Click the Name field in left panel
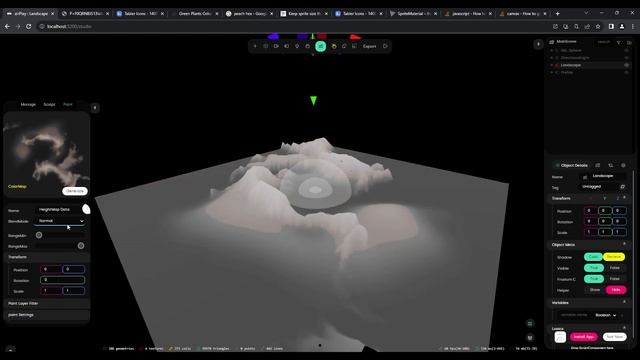The image size is (640, 360). [x=58, y=210]
